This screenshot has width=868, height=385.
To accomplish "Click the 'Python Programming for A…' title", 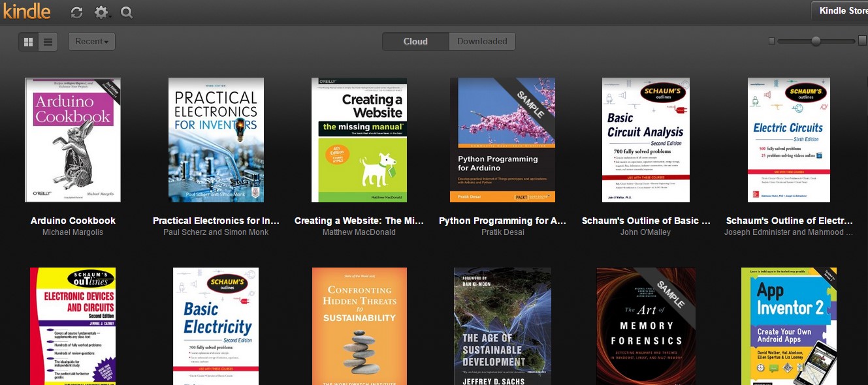I will 503,221.
